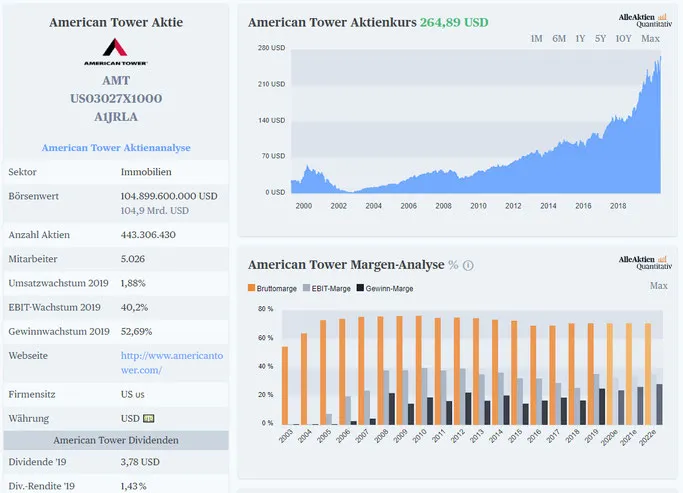Click Anzahl Aktien value 443.306.430
This screenshot has height=493, width=683.
pyautogui.click(x=148, y=235)
